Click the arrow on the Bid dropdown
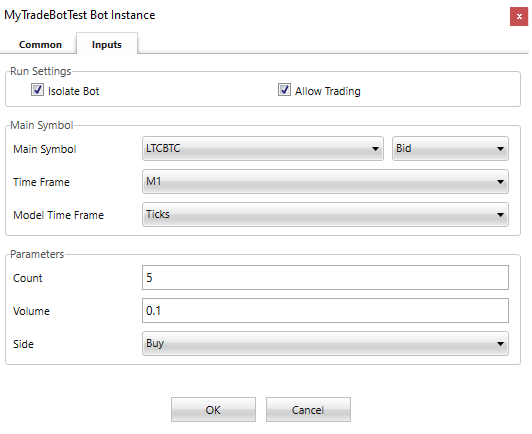This screenshot has height=434, width=532. [x=500, y=149]
